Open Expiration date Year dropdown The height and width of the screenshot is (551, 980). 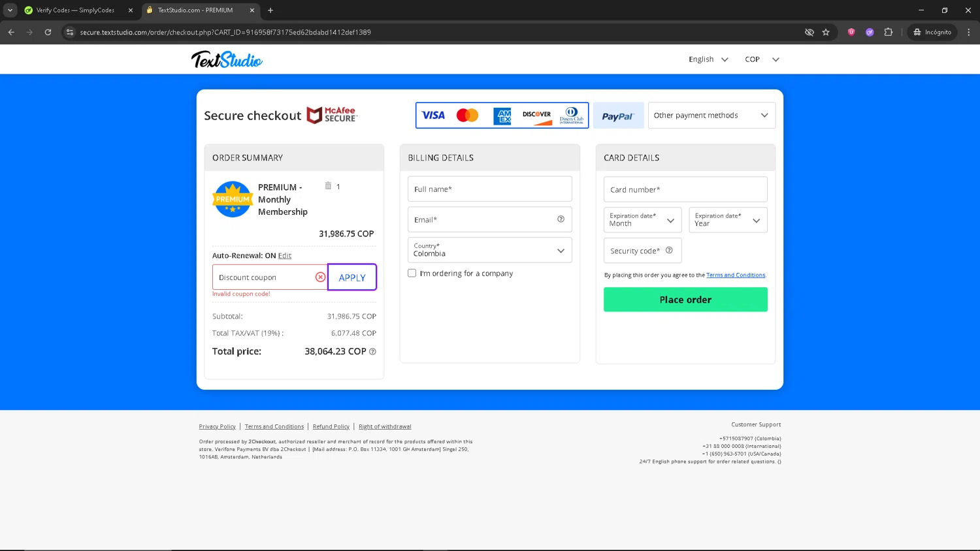(x=728, y=220)
